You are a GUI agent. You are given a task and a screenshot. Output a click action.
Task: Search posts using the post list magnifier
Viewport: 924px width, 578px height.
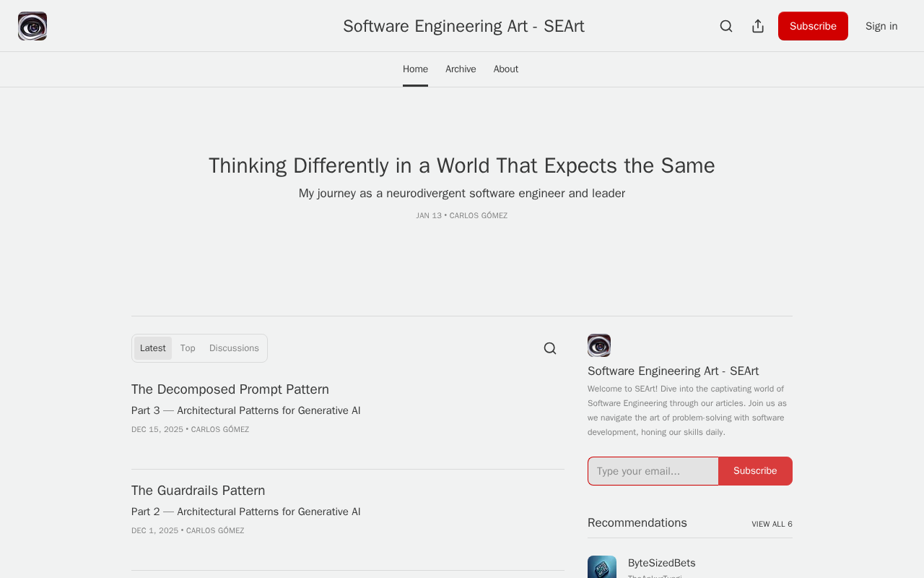pyautogui.click(x=550, y=348)
